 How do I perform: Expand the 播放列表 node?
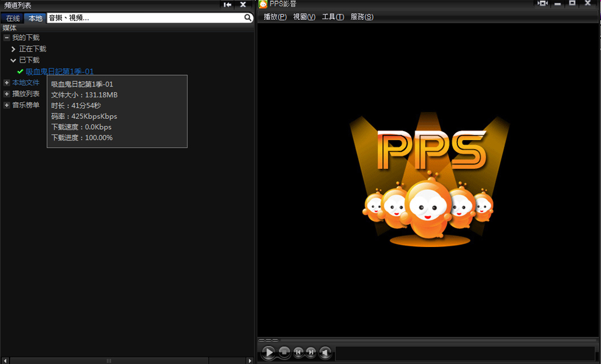(7, 94)
